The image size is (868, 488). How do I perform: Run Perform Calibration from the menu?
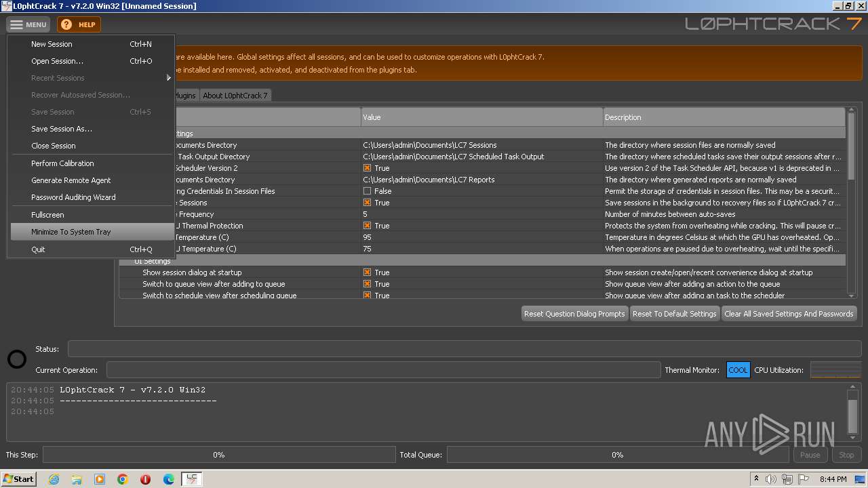92,163
